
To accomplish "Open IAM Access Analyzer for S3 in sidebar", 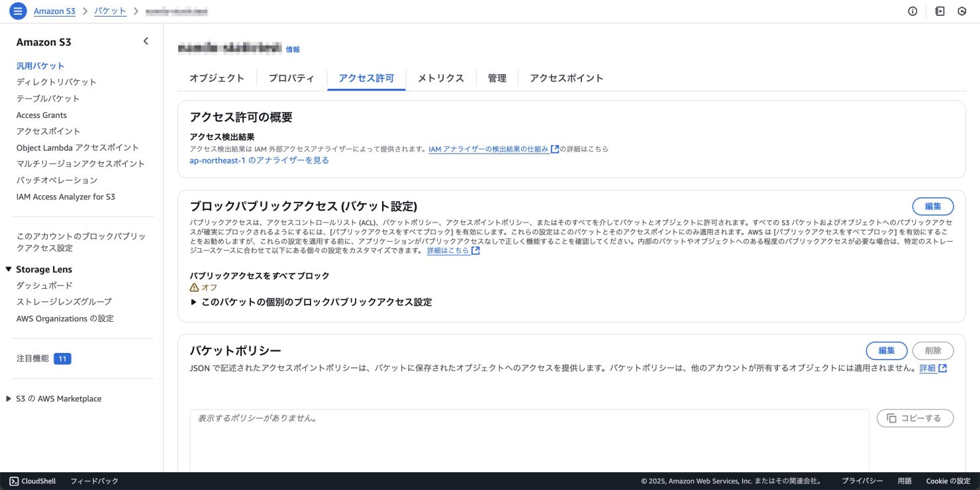I will [66, 197].
